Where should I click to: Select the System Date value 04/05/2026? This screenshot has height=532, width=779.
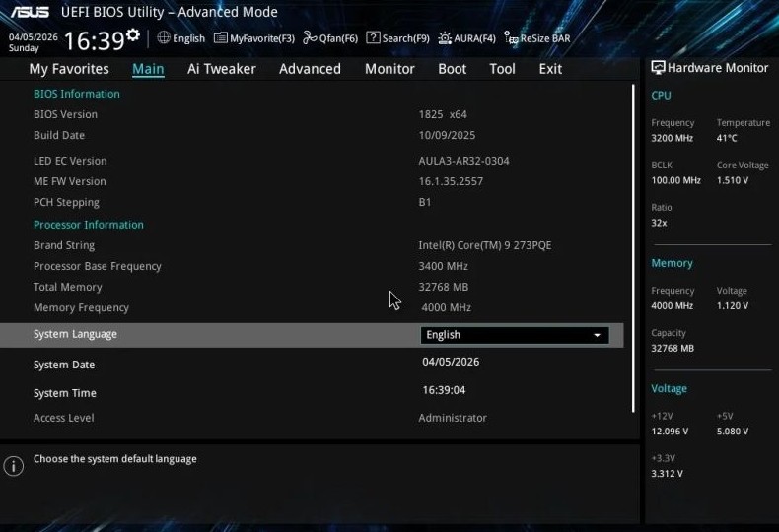tap(451, 362)
